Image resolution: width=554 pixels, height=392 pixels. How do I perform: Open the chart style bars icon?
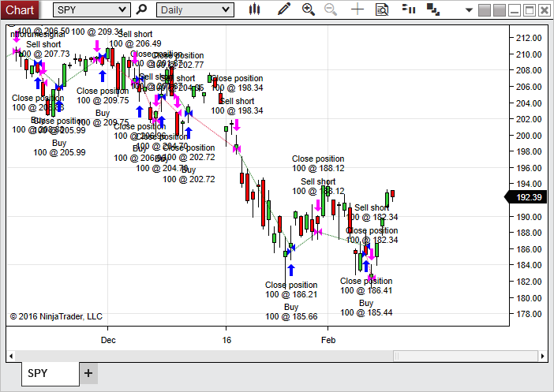pos(254,9)
